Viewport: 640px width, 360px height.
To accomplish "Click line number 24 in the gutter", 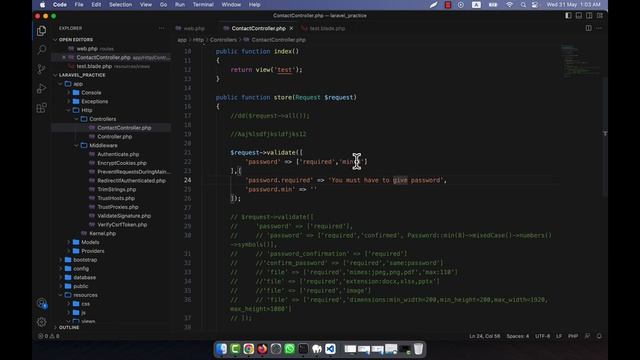I will coord(187,180).
